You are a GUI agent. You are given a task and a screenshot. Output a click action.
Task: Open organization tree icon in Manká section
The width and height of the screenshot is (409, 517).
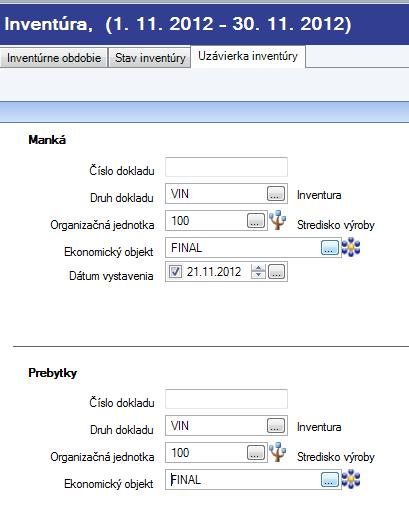[x=278, y=220]
